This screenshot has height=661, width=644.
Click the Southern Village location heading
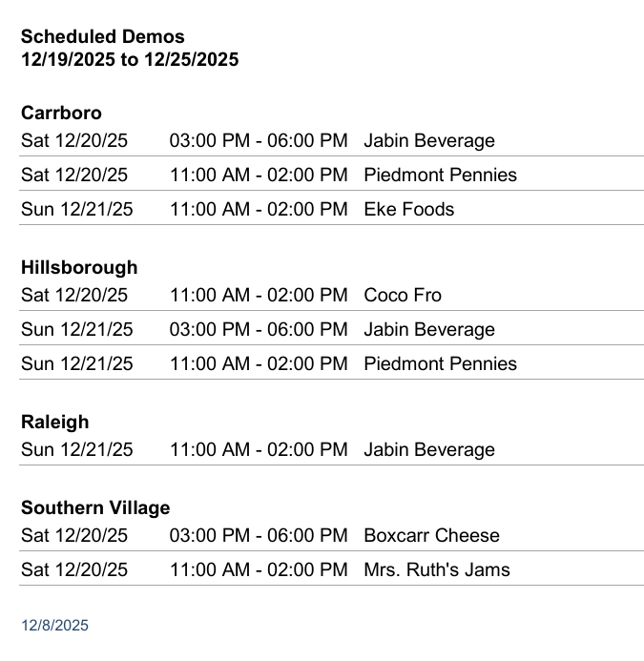coord(95,508)
